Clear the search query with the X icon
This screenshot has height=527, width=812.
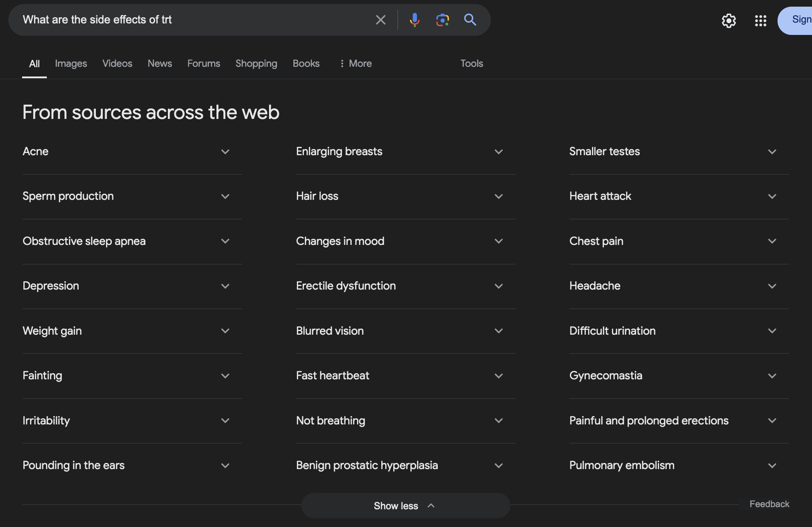[380, 20]
